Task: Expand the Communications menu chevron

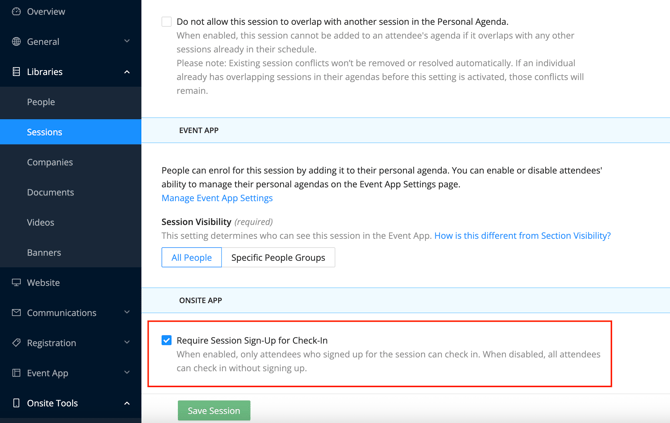Action: click(127, 313)
